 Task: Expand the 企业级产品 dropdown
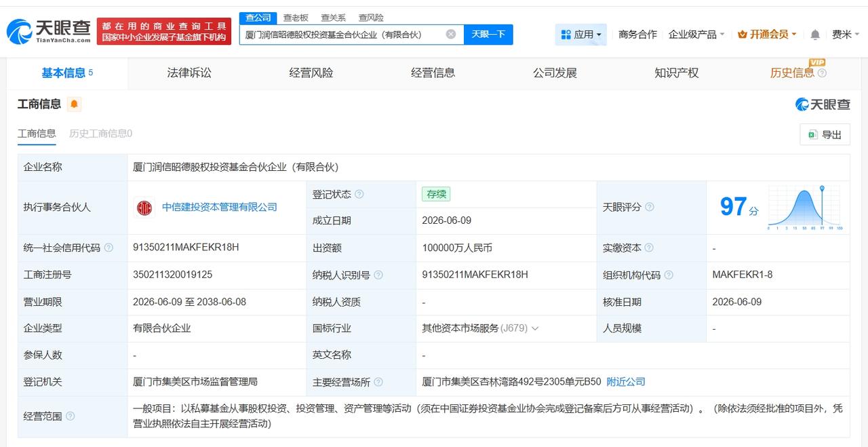coord(696,35)
